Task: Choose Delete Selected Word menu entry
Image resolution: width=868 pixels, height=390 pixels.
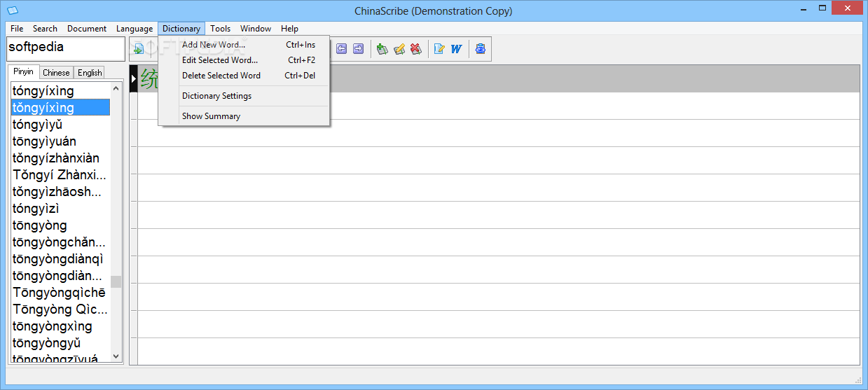Action: [x=244, y=76]
